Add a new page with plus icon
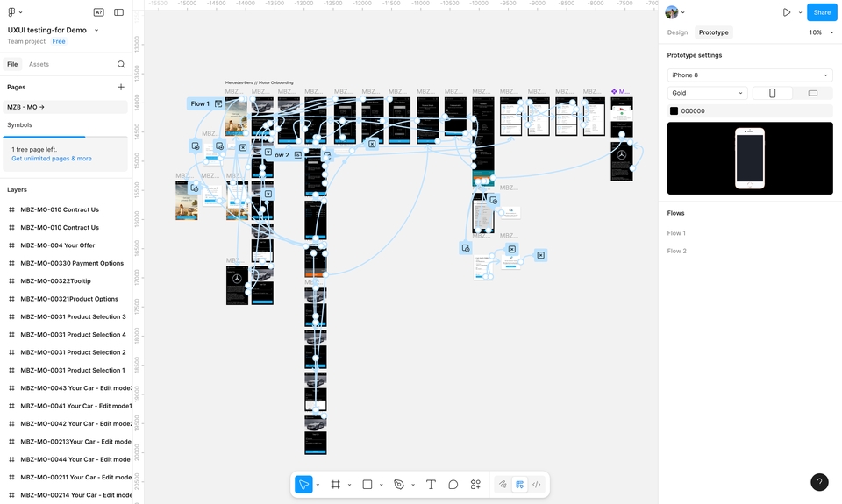Image resolution: width=842 pixels, height=504 pixels. tap(121, 87)
